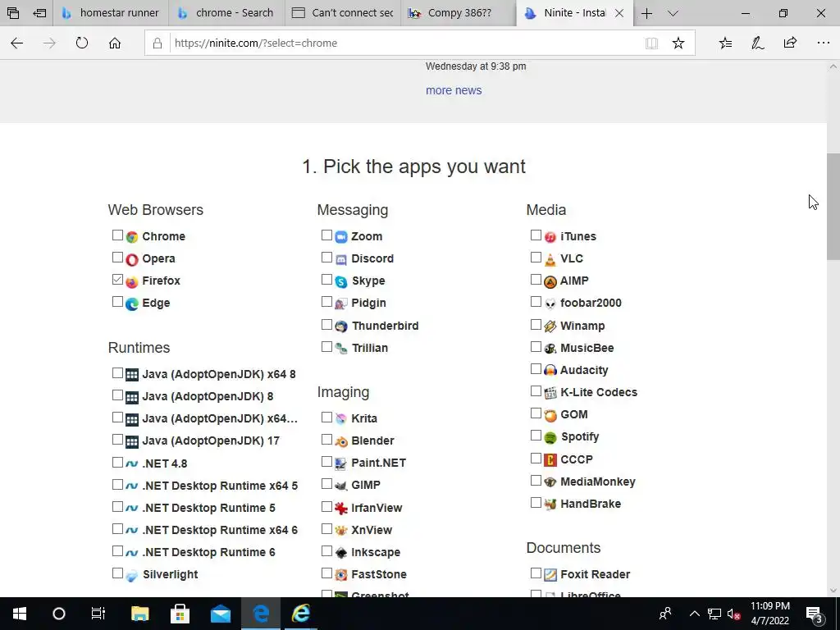Check the Opera checkbox

pyautogui.click(x=118, y=258)
